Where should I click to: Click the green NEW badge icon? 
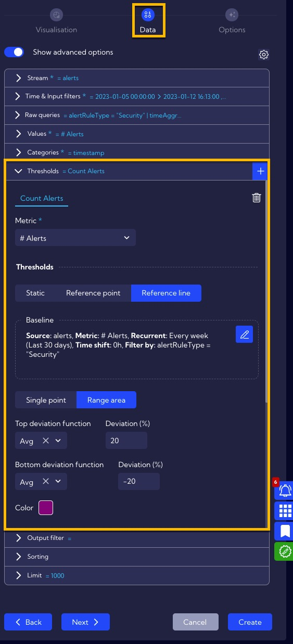[285, 551]
